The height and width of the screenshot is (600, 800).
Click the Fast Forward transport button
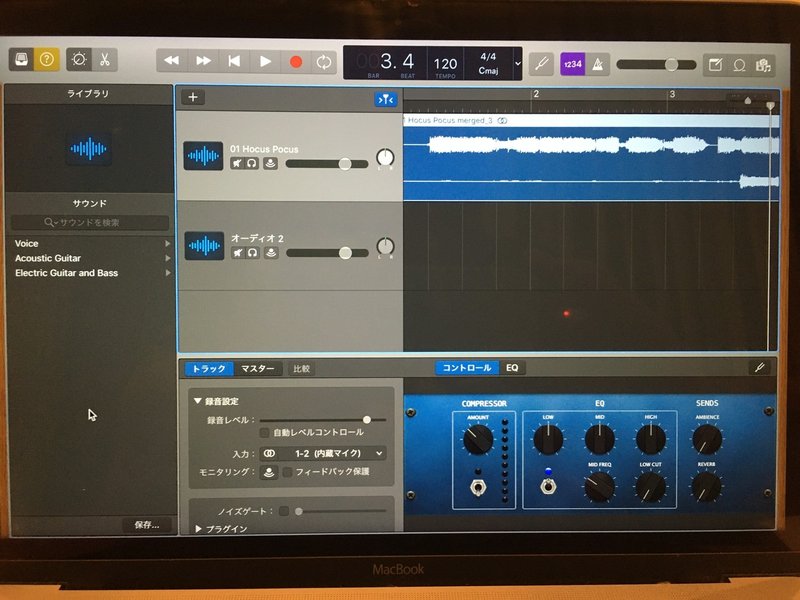tap(203, 61)
